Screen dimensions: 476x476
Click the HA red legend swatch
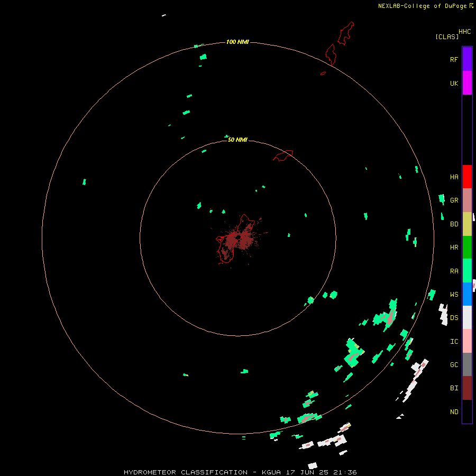[x=467, y=177]
